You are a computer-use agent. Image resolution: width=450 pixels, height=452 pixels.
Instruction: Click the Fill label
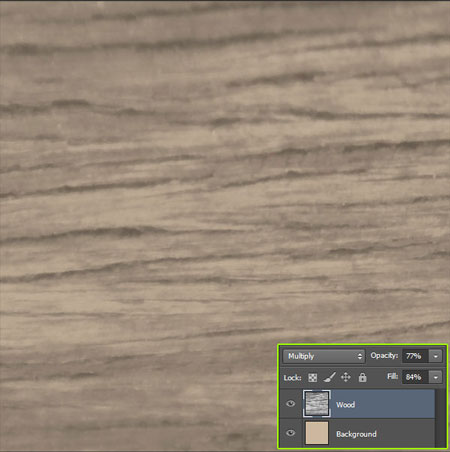tap(393, 376)
